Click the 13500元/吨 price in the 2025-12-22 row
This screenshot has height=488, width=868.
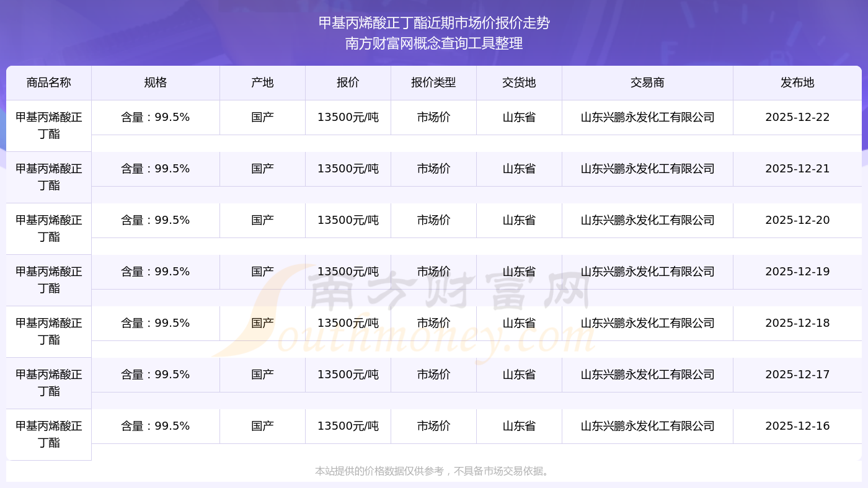pos(348,117)
